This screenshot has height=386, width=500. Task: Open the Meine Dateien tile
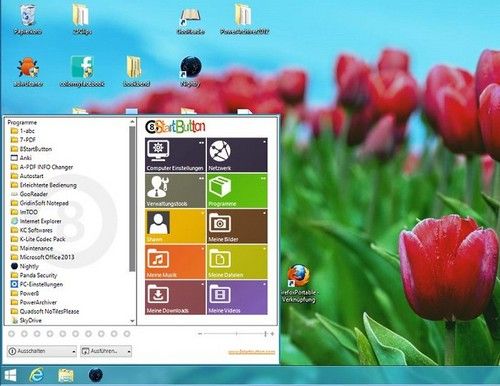(x=237, y=262)
